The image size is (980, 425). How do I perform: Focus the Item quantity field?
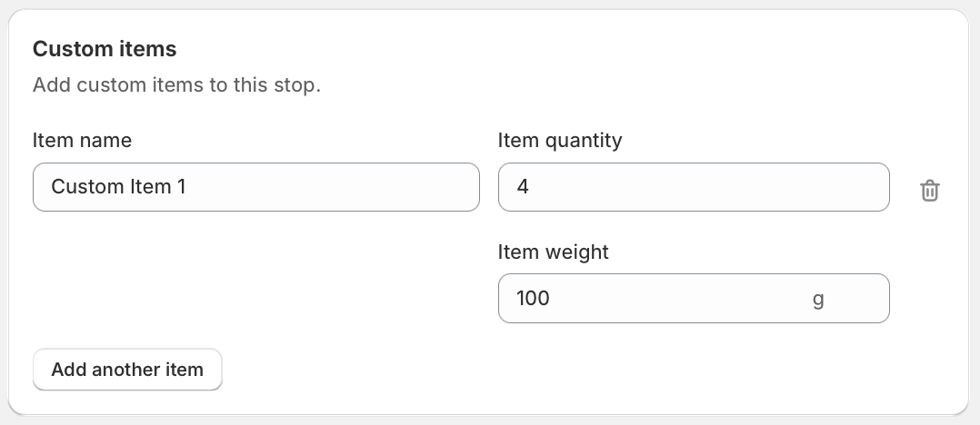[x=693, y=187]
